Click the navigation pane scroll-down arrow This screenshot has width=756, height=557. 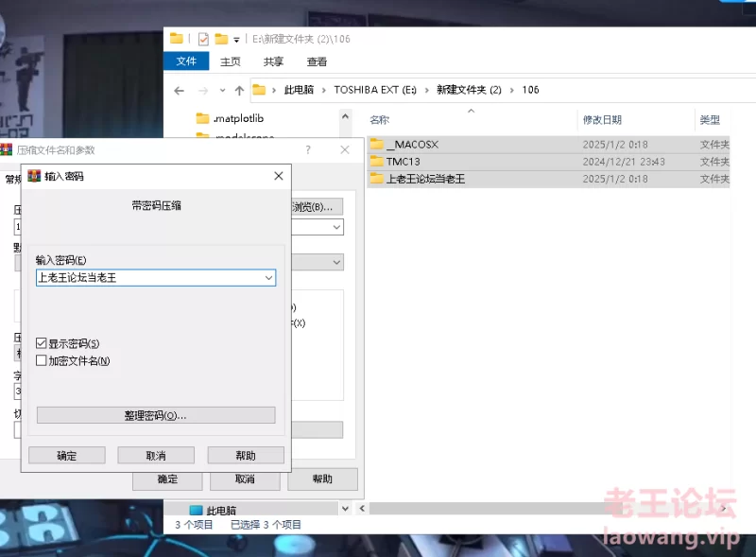(x=345, y=508)
